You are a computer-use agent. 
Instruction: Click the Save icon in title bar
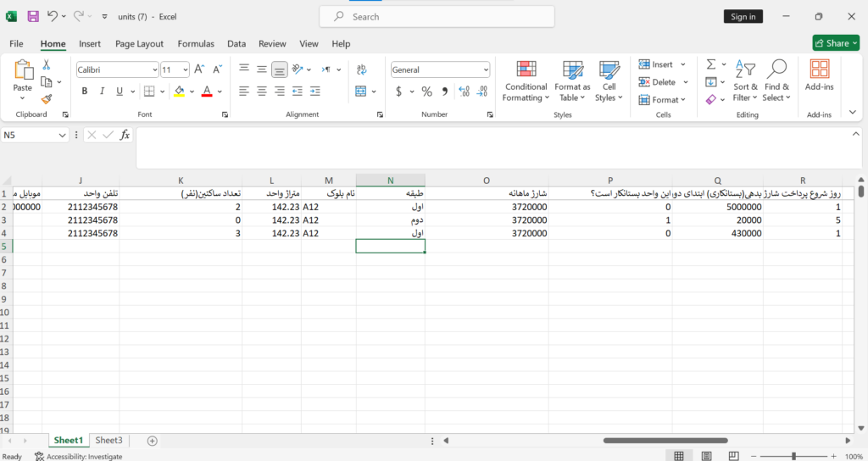[x=33, y=17]
